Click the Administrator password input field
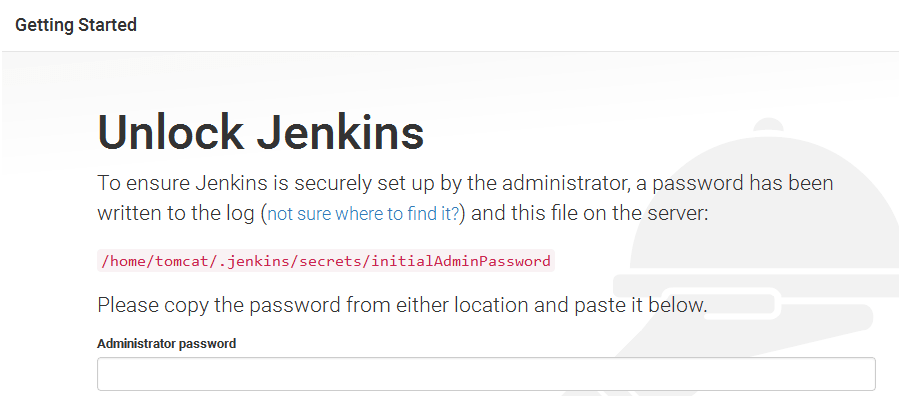 (486, 374)
